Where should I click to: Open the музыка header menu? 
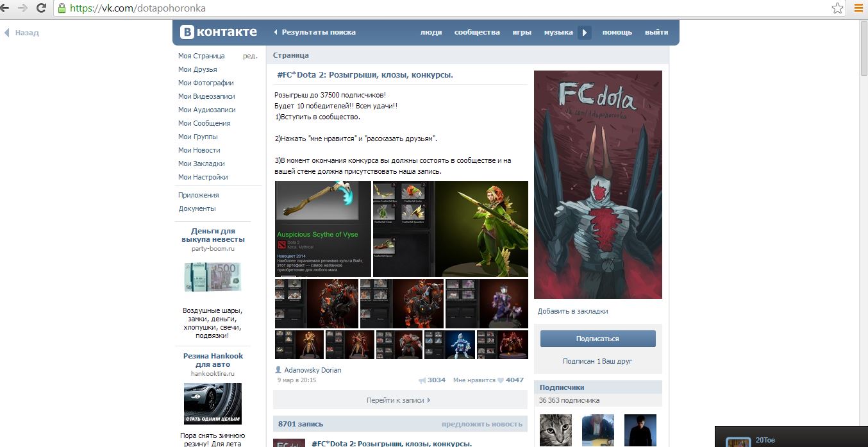[558, 32]
